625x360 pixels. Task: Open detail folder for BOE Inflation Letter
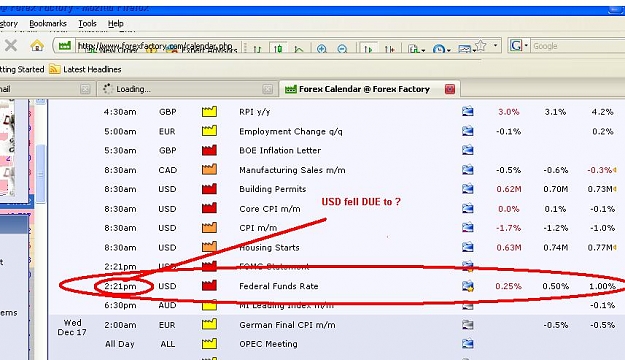click(x=468, y=150)
